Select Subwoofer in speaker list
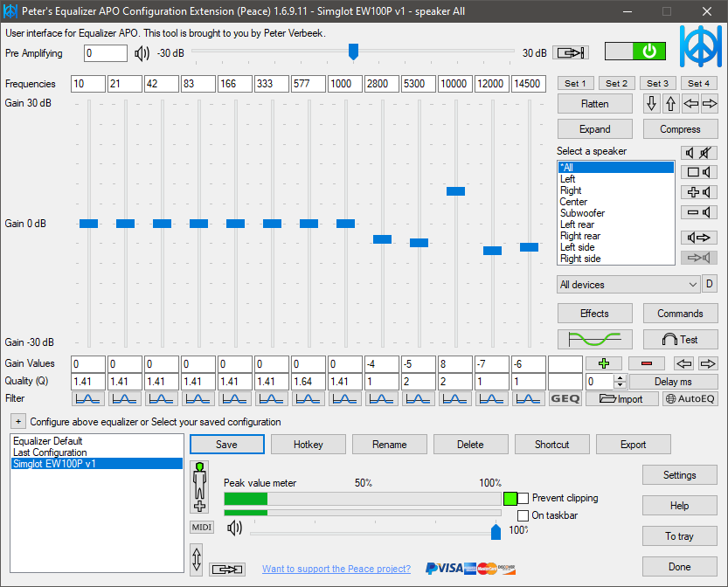 (x=615, y=213)
